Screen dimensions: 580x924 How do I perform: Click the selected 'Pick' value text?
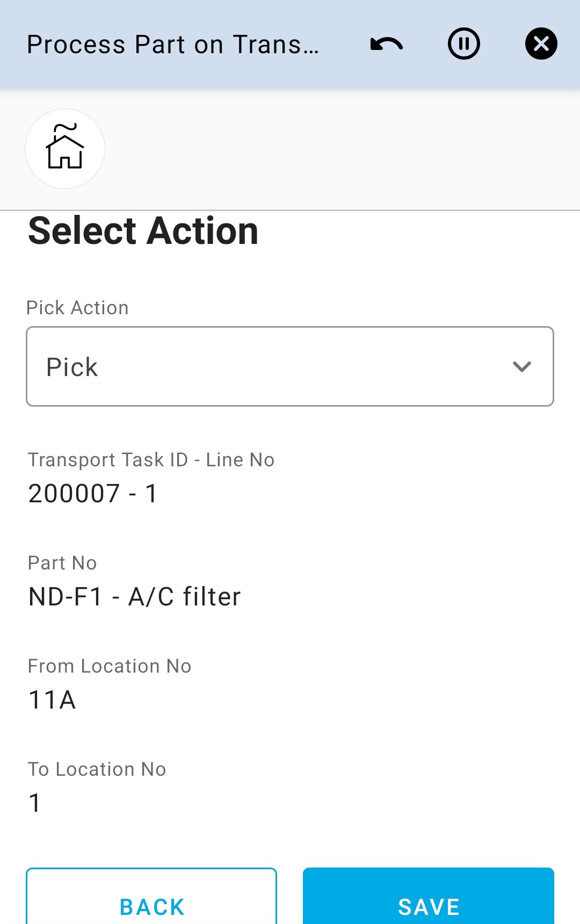(x=73, y=367)
